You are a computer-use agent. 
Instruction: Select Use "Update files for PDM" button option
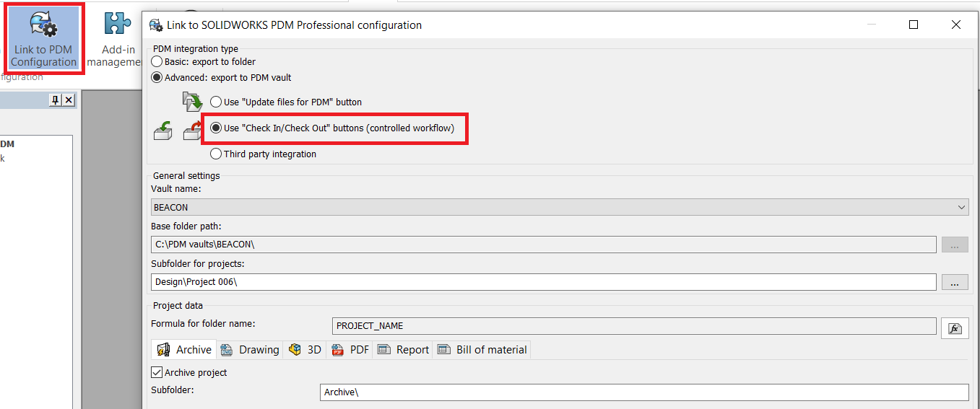point(286,102)
